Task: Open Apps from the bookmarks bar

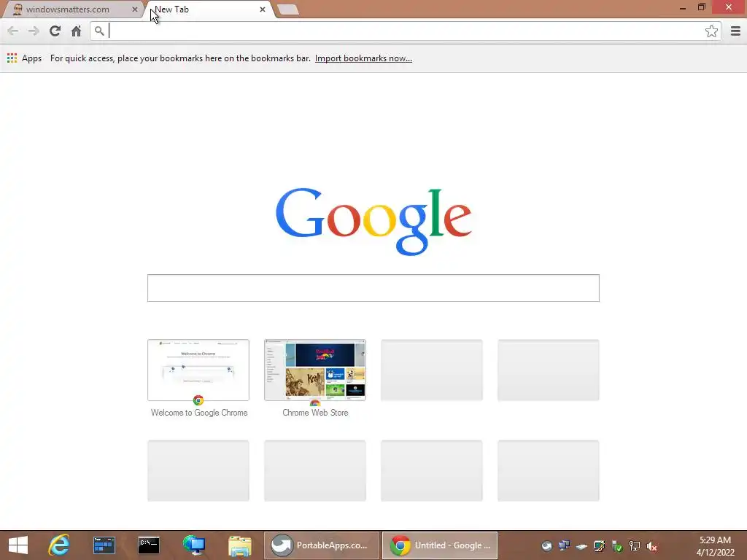Action: coord(24,58)
